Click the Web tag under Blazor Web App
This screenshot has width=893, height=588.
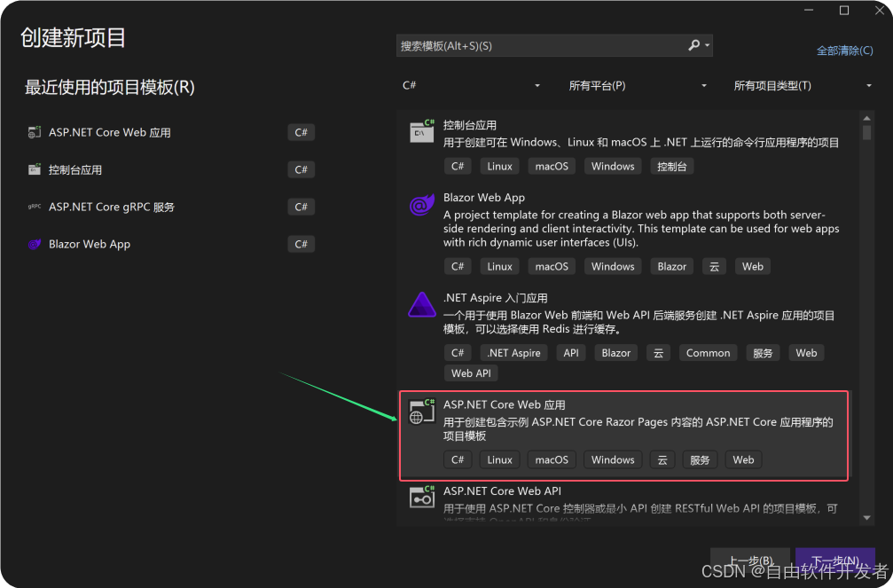752,266
